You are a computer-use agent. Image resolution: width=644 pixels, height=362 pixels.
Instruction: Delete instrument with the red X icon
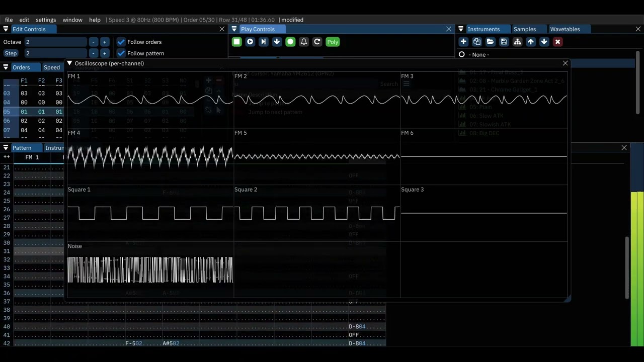[x=557, y=42]
